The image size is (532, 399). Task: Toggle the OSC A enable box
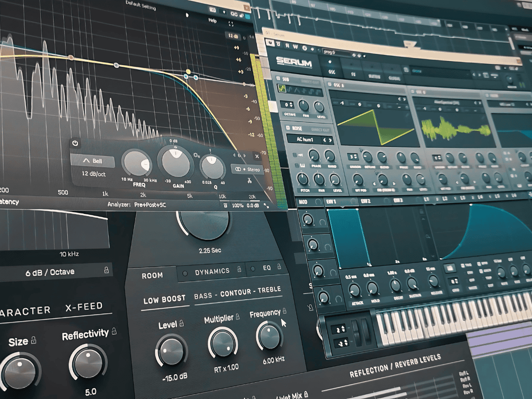click(330, 84)
